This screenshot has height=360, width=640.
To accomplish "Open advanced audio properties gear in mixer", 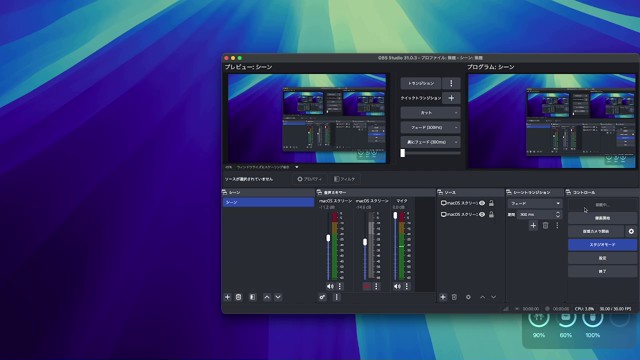I will tap(322, 297).
